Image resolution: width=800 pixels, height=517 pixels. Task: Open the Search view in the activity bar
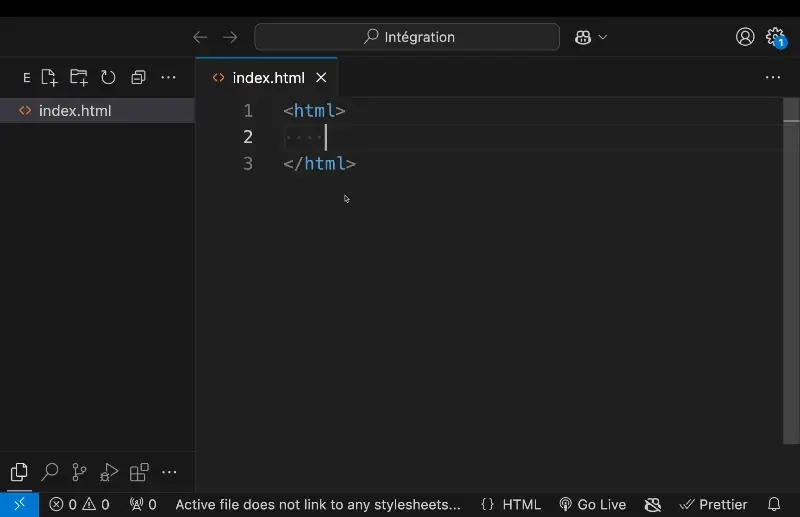pos(49,472)
